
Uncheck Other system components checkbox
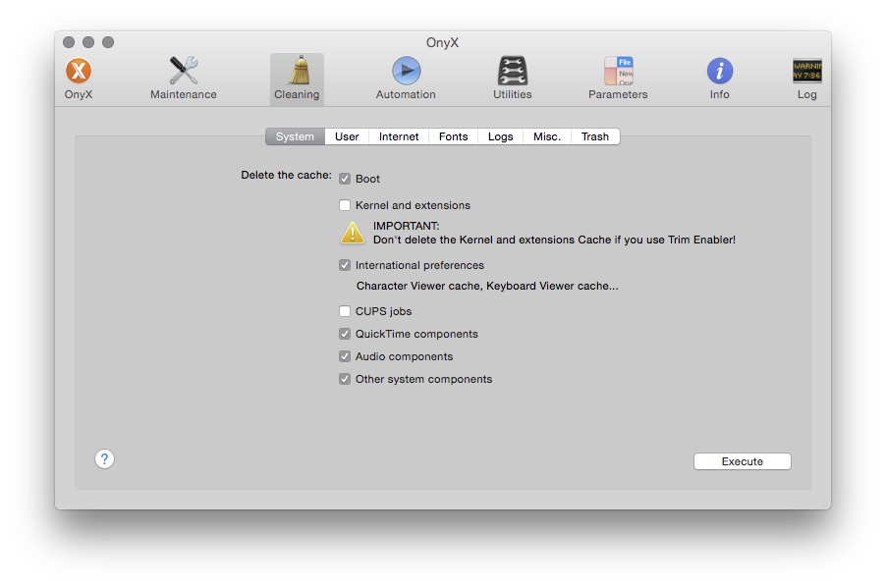pos(345,379)
